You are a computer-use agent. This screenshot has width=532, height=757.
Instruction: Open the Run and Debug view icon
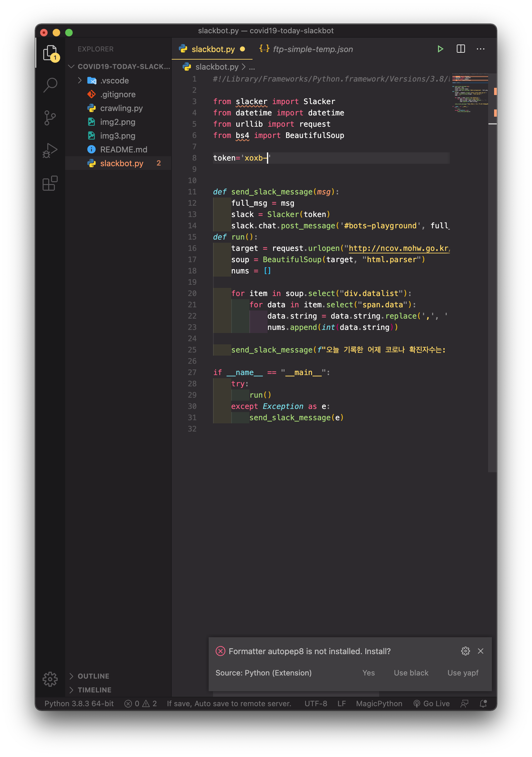50,150
